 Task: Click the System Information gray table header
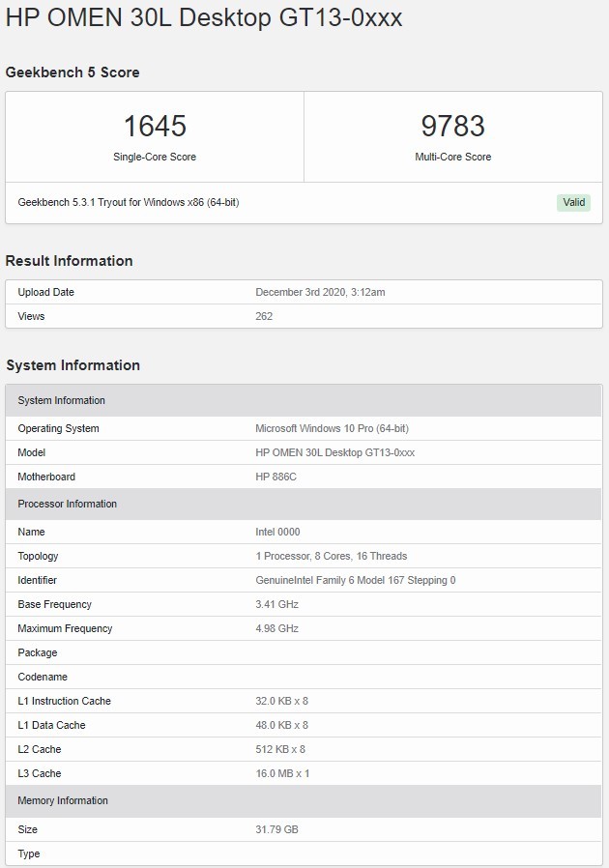(x=304, y=400)
